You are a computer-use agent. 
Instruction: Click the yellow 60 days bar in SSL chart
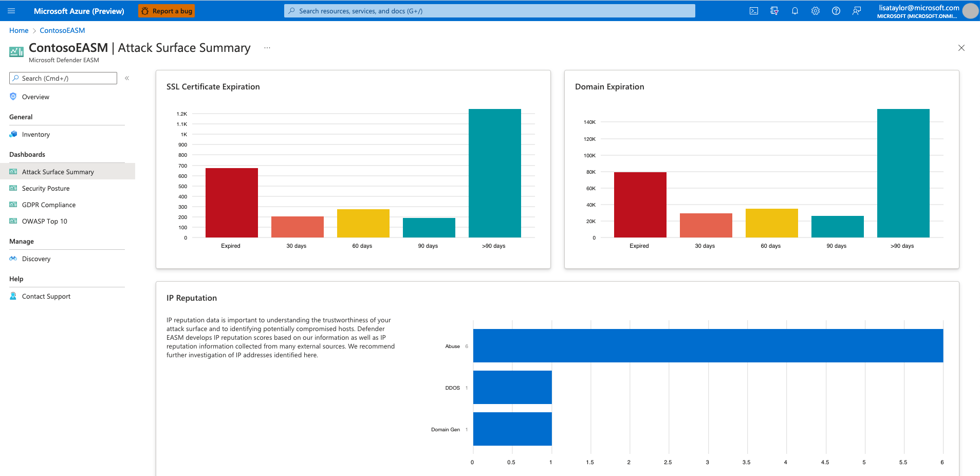pyautogui.click(x=363, y=223)
